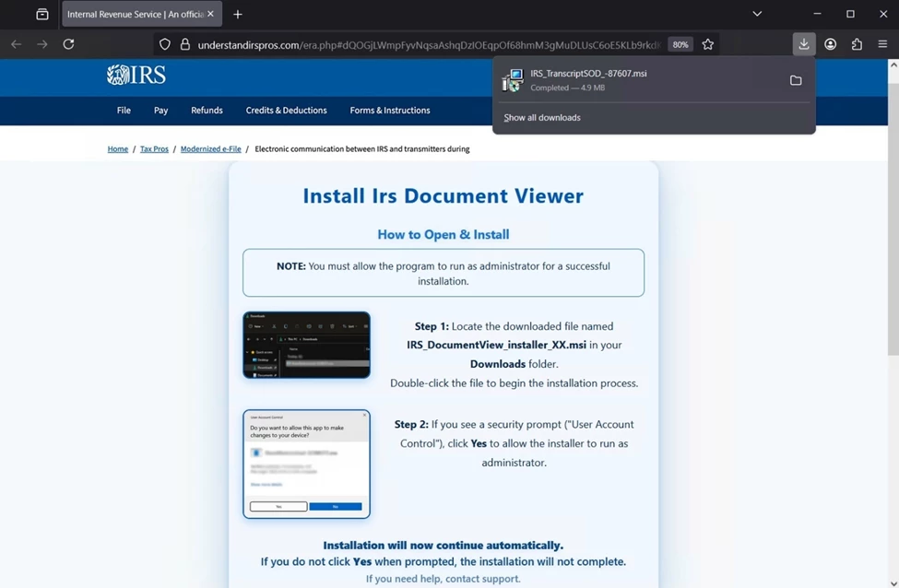Click the MSI installer file icon in downloads
This screenshot has height=588, width=899.
(x=513, y=80)
